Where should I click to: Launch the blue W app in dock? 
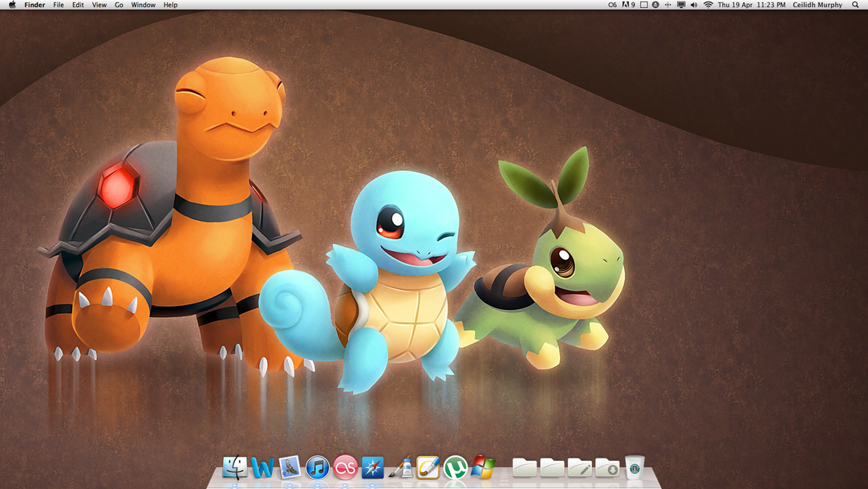[x=262, y=467]
